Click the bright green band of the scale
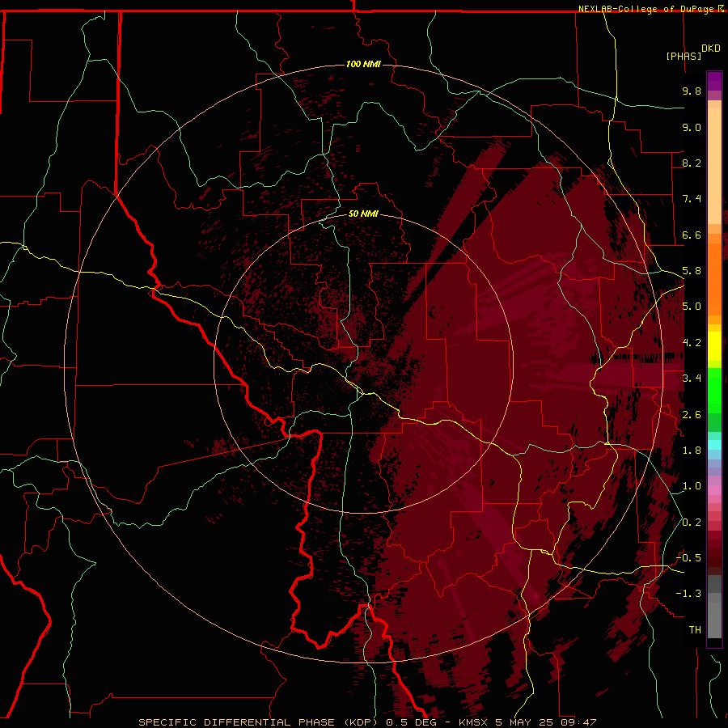 click(714, 391)
